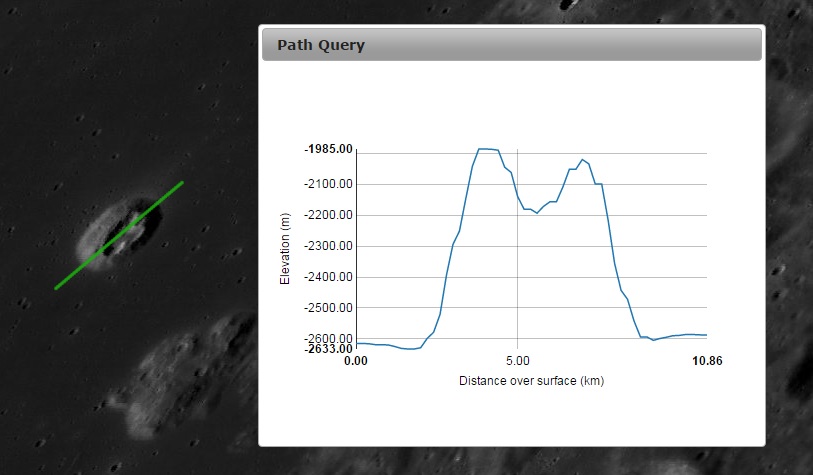813x475 pixels.
Task: Click the blue elevation profile curve
Action: [x=531, y=249]
